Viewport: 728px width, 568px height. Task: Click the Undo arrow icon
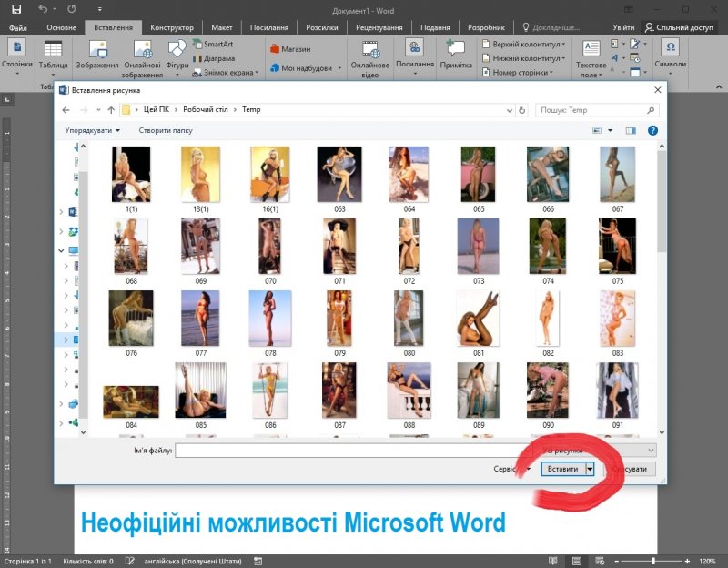point(42,8)
